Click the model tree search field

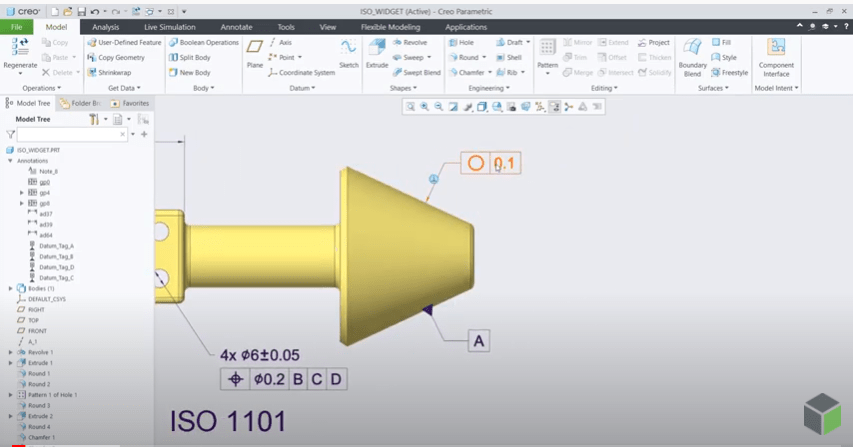point(72,134)
